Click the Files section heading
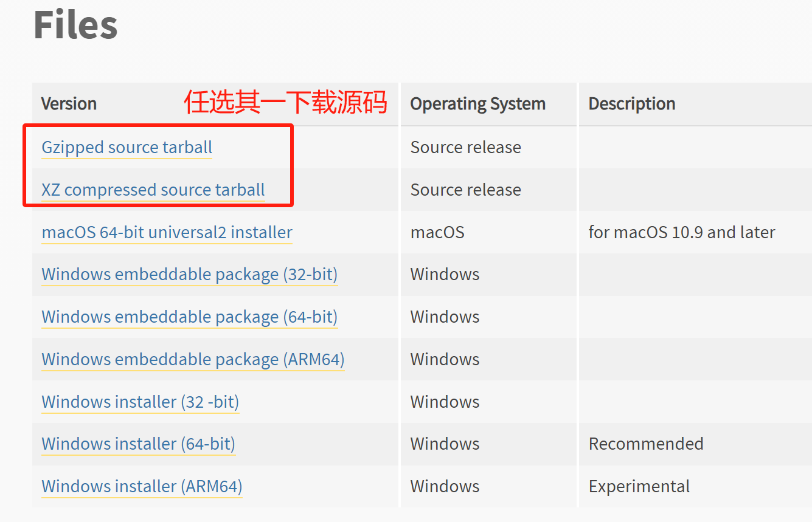The width and height of the screenshot is (812, 522). 75,26
